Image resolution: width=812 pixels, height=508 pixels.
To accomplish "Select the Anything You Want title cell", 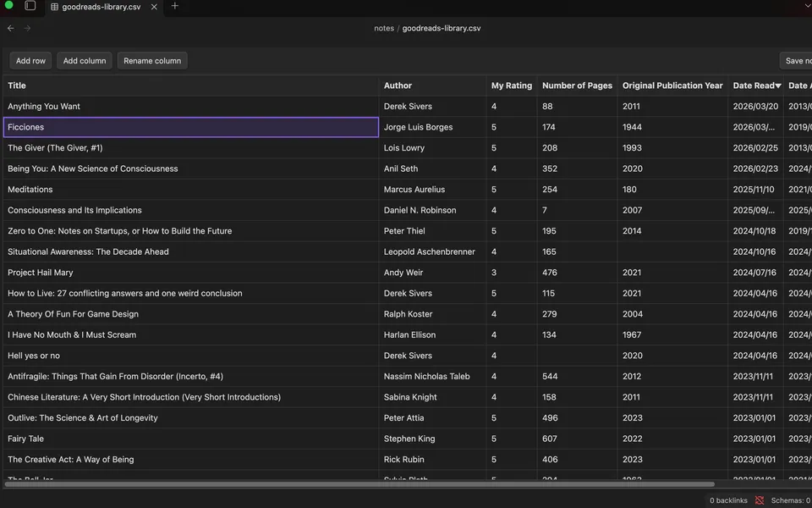I will click(191, 107).
